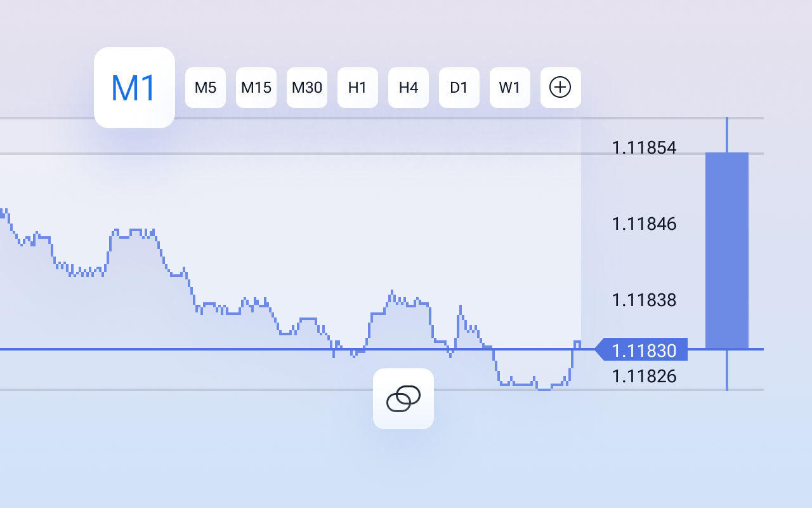This screenshot has height=508, width=812.
Task: Click the 1.11854 price axis label
Action: tap(644, 148)
